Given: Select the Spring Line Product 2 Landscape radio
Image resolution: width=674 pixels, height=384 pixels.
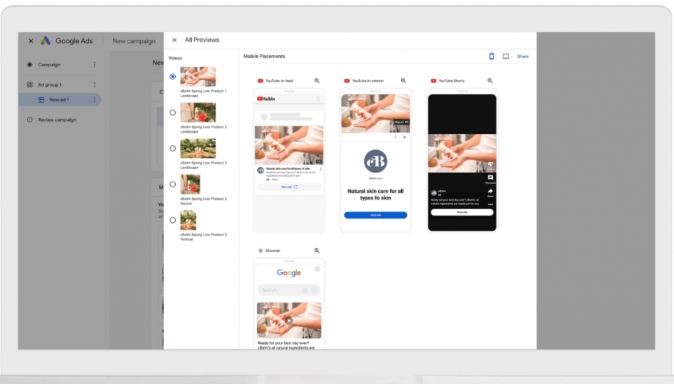Looking at the screenshot, I should coord(172,112).
